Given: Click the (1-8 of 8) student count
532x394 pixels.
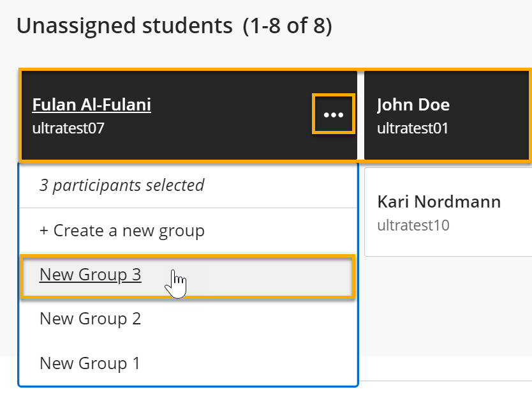Looking at the screenshot, I should (287, 27).
